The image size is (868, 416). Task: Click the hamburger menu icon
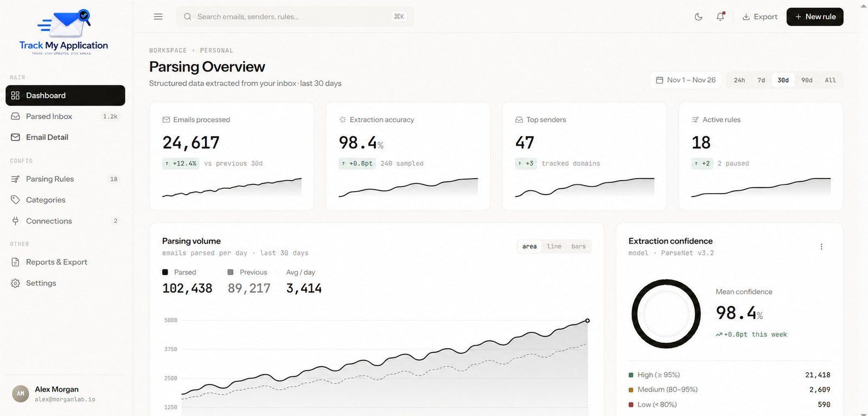(158, 17)
